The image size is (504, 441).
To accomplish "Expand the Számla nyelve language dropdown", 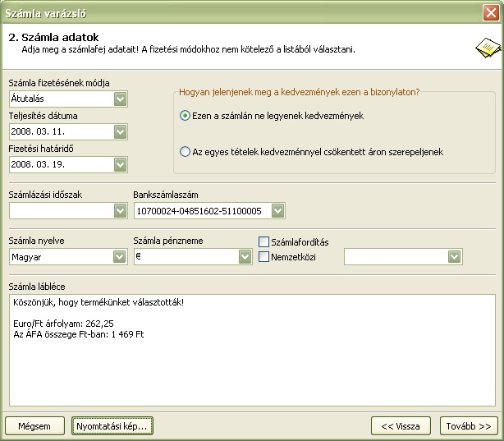I will click(x=121, y=257).
